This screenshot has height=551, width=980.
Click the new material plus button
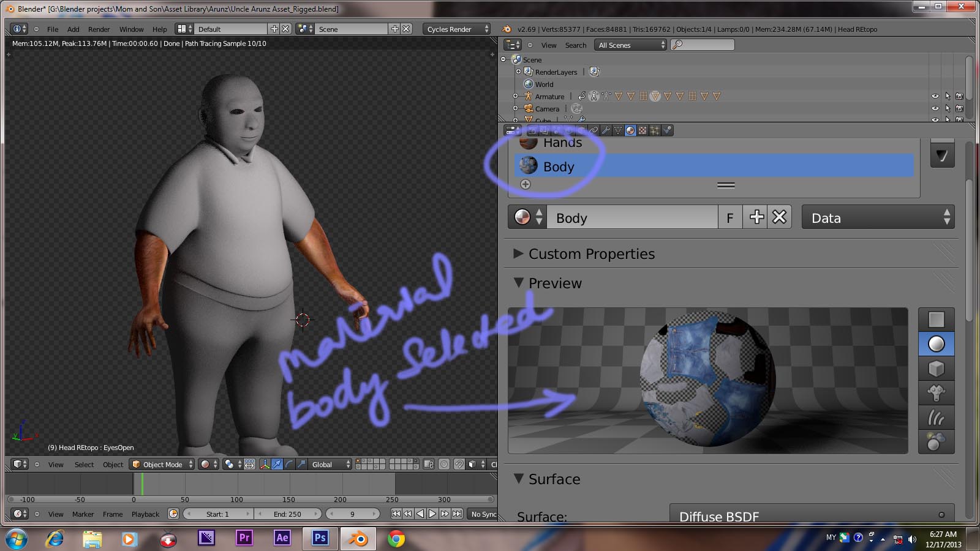[756, 217]
